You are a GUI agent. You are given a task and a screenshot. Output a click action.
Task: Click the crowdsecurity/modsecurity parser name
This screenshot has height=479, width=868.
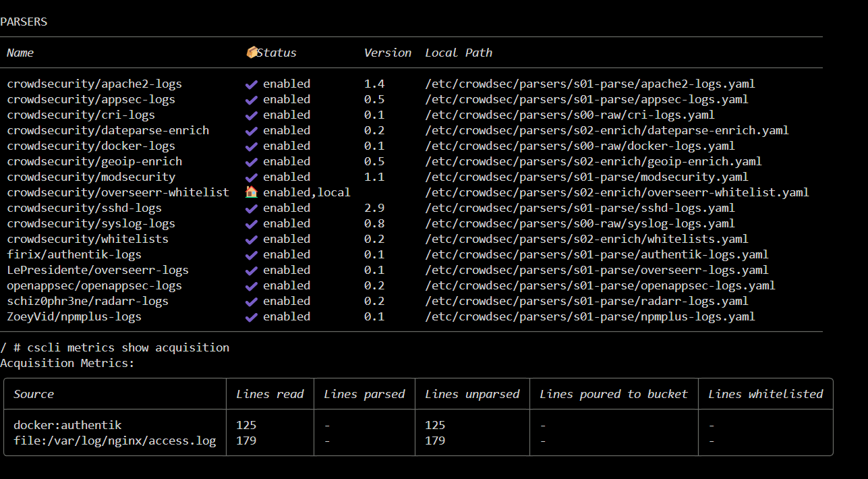(x=91, y=177)
